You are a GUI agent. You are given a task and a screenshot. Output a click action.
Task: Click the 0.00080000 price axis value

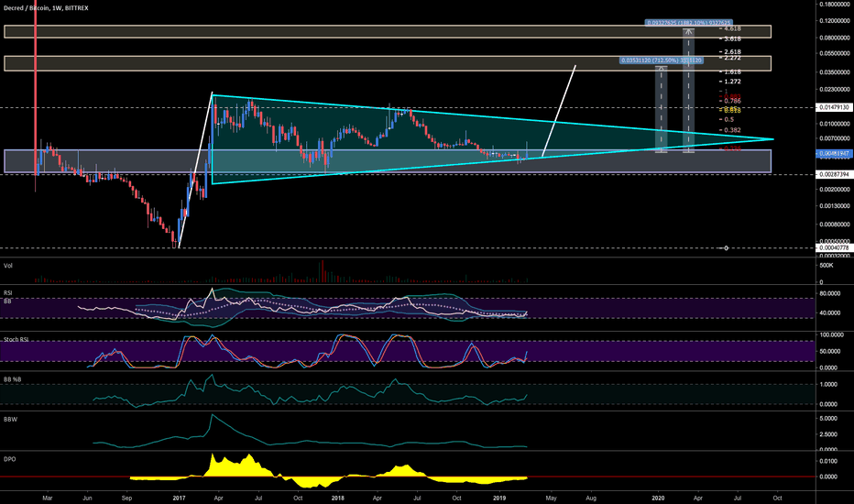point(835,225)
